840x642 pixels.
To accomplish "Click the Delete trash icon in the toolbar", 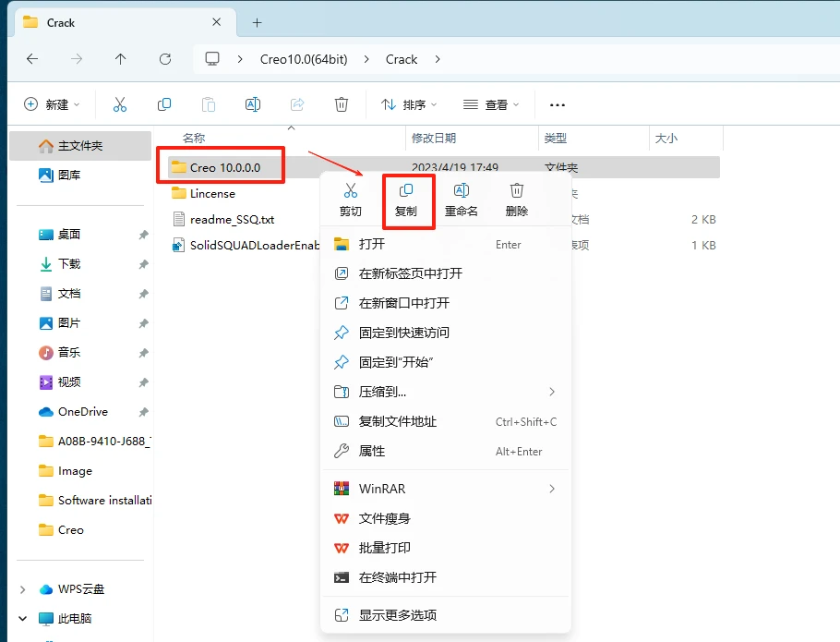I will [342, 104].
